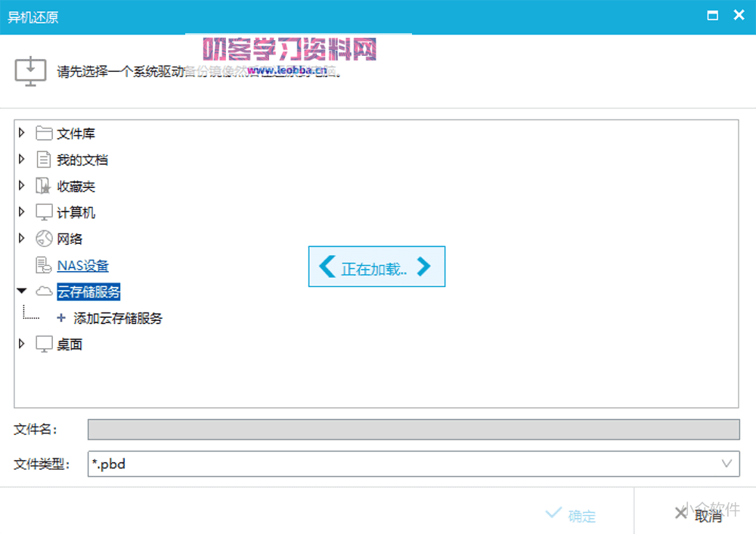The height and width of the screenshot is (534, 756).
Task: Click the 计算机 monitor icon
Action: click(43, 212)
